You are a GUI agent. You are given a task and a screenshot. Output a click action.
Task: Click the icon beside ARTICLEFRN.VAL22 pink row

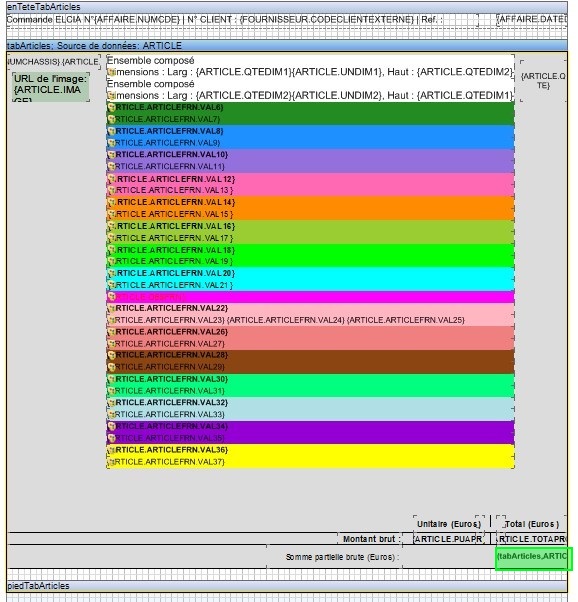[111, 308]
